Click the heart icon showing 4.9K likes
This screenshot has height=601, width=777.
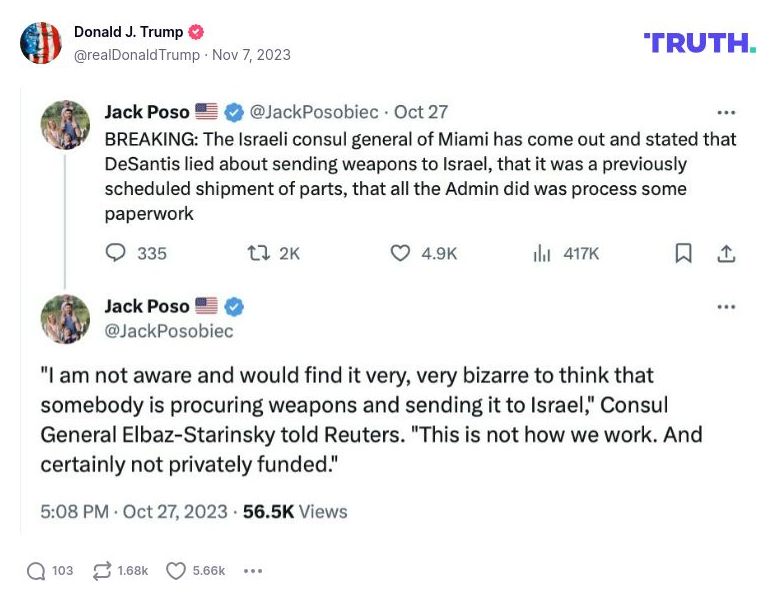[x=400, y=253]
